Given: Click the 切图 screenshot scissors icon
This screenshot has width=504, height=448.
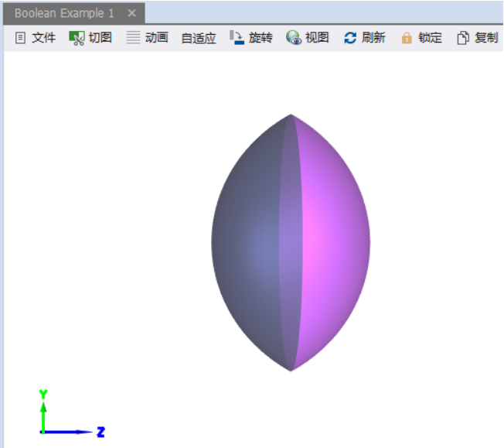Looking at the screenshot, I should [x=77, y=38].
